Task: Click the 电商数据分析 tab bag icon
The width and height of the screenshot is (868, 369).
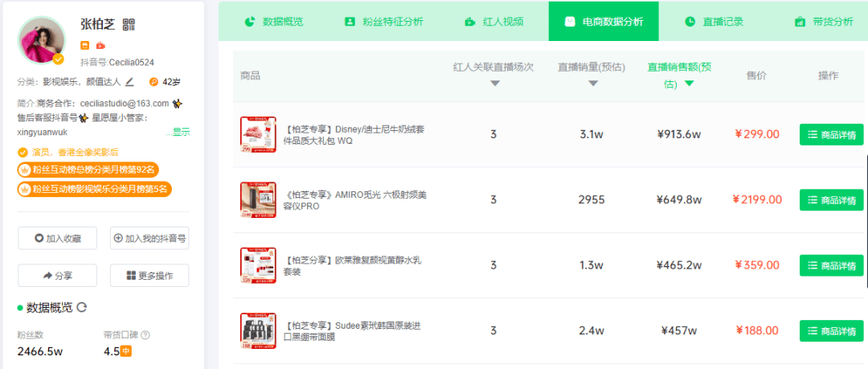Action: tap(569, 22)
